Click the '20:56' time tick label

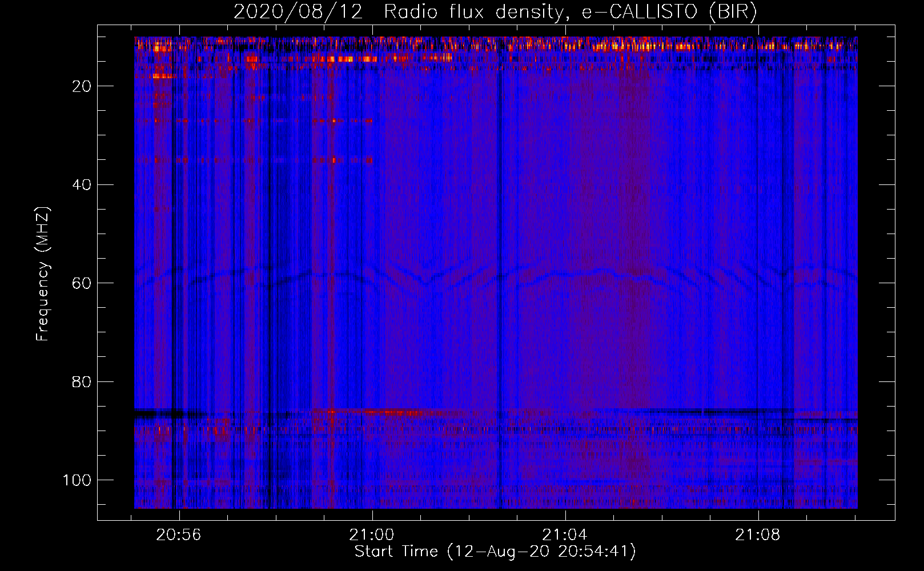[179, 535]
